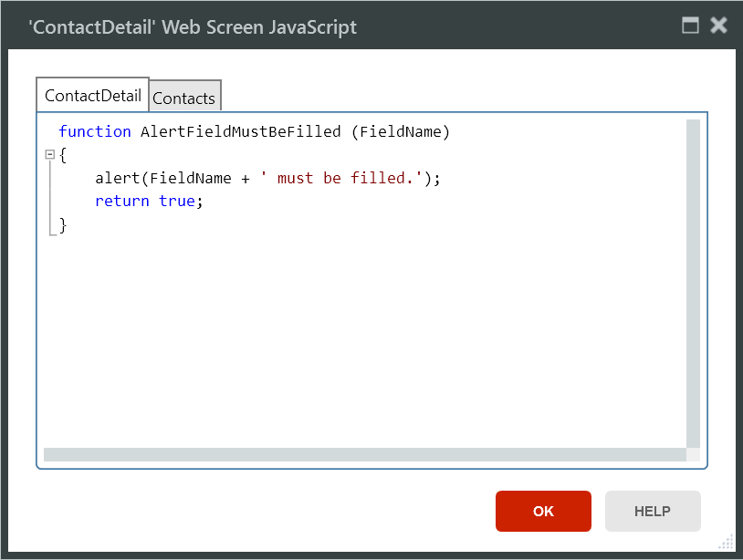Click the ' must be filled.' string literal

click(345, 178)
